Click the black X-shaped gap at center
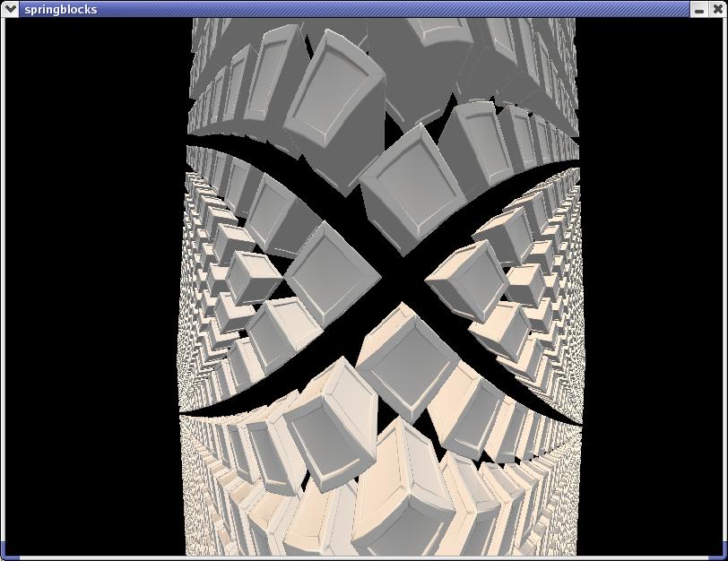 tap(402, 279)
